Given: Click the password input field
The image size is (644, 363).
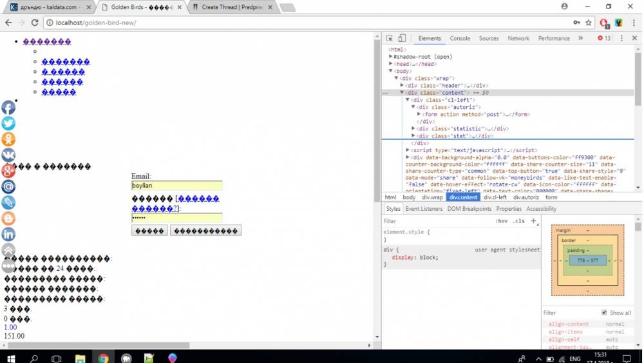Looking at the screenshot, I should coord(177,217).
